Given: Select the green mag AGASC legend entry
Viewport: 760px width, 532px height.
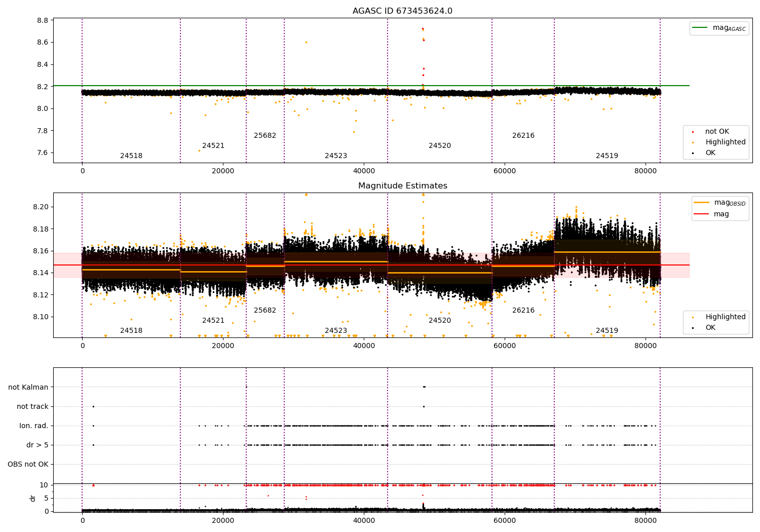Looking at the screenshot, I should (719, 28).
